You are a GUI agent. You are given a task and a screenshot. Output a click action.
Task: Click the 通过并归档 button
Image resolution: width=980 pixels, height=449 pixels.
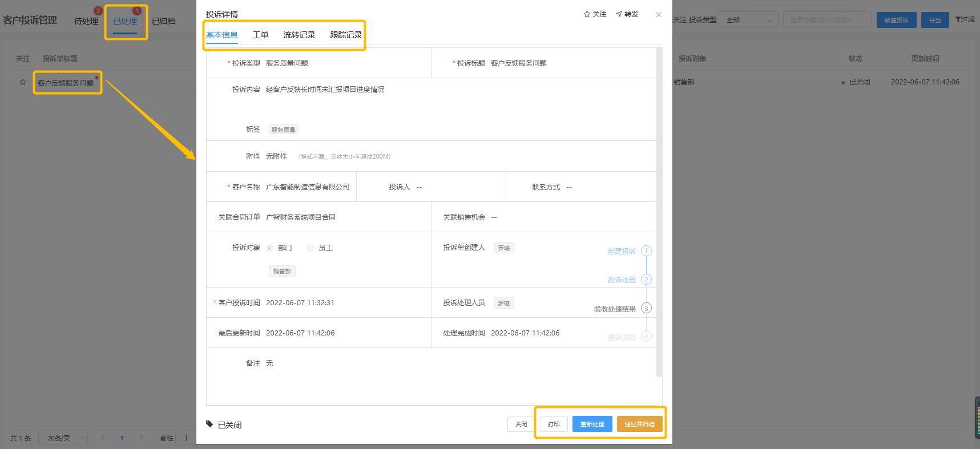click(639, 424)
